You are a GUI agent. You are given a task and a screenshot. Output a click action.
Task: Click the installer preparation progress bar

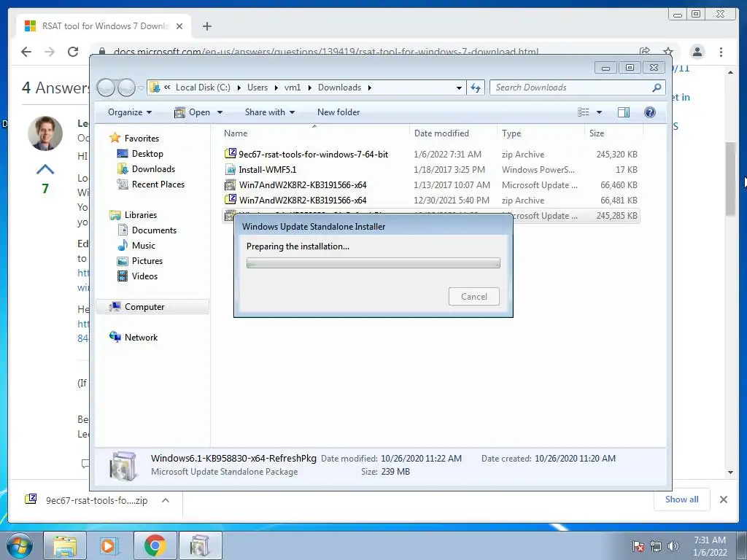(x=373, y=262)
